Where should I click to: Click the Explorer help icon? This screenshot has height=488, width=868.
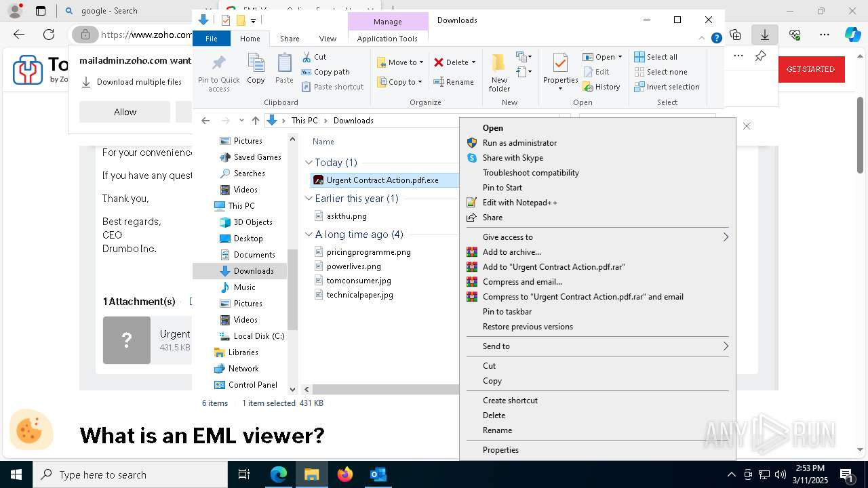click(x=716, y=39)
